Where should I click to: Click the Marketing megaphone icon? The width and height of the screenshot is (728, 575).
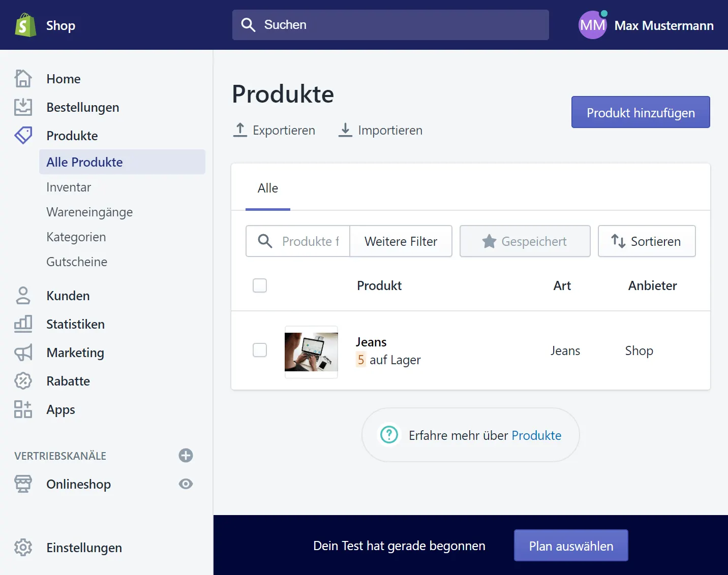pyautogui.click(x=23, y=353)
